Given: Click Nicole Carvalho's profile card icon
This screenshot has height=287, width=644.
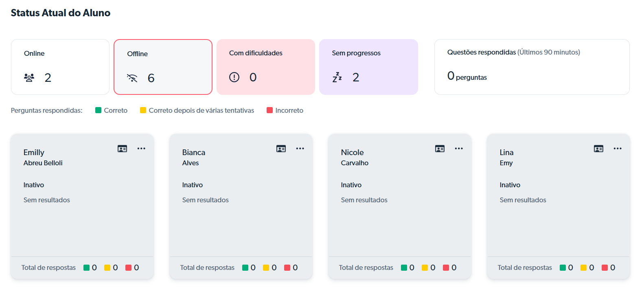Looking at the screenshot, I should [440, 149].
